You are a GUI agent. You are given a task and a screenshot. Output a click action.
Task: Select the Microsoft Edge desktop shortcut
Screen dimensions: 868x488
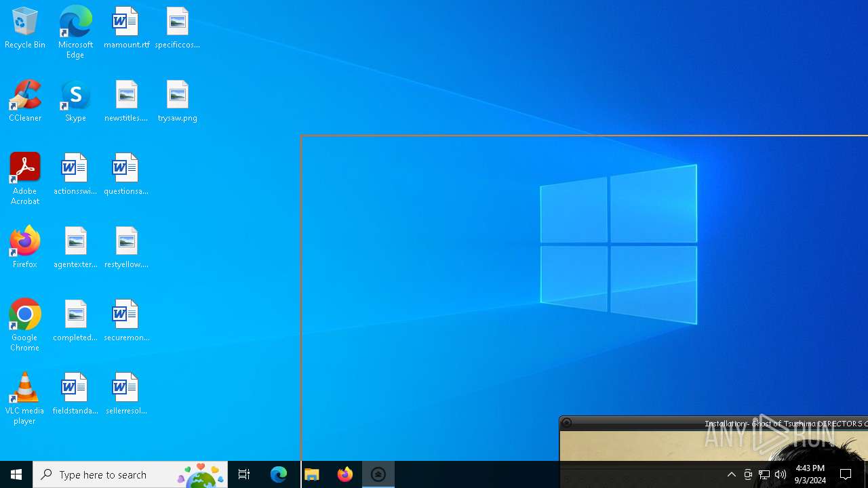(75, 33)
